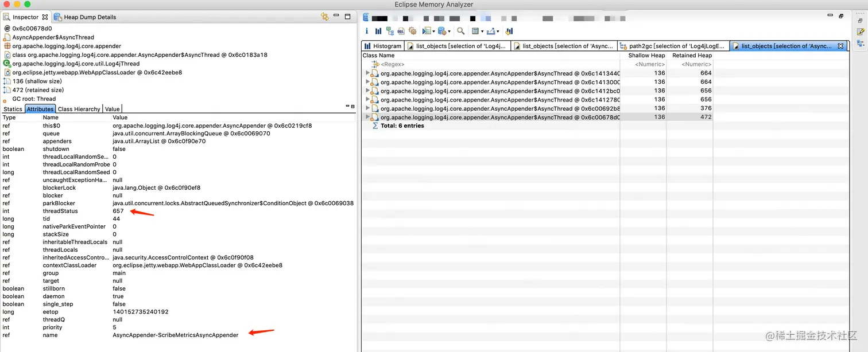
Task: Click the Open Query Browser database icon
Action: (x=442, y=31)
